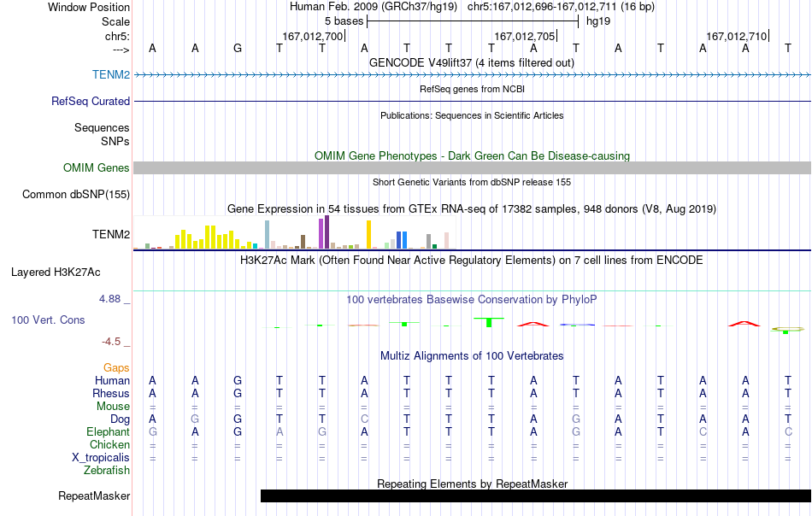
Task: Click the Multiz Alignments of 100 Vertebrates title
Action: pos(472,356)
